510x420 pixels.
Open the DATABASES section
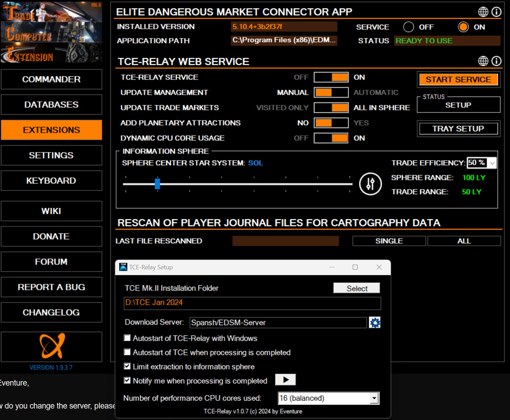[51, 104]
